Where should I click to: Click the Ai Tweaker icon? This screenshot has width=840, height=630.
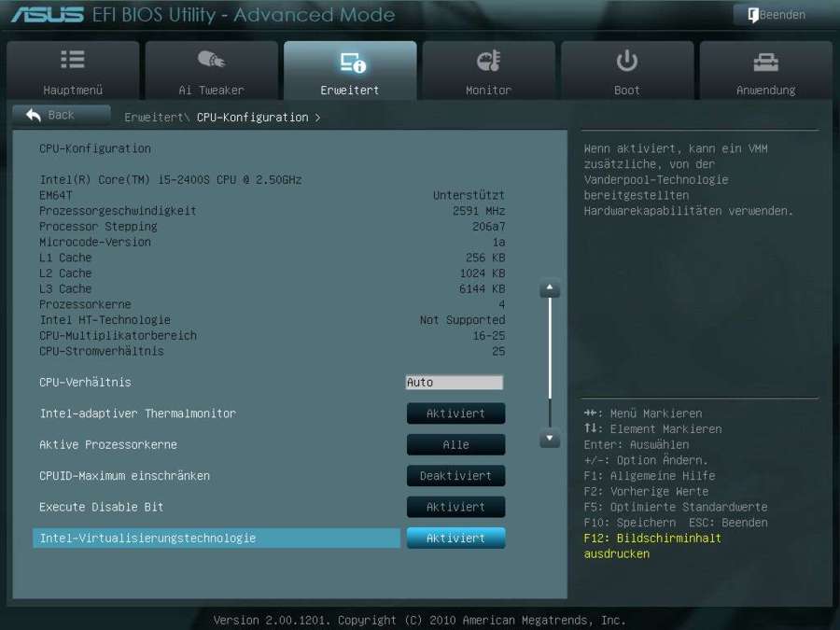tap(212, 59)
